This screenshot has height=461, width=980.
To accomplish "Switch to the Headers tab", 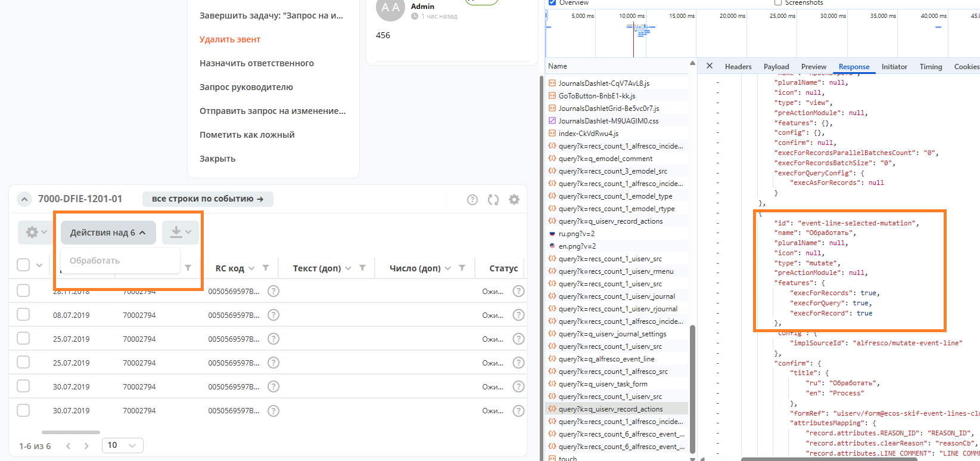I will click(x=738, y=67).
